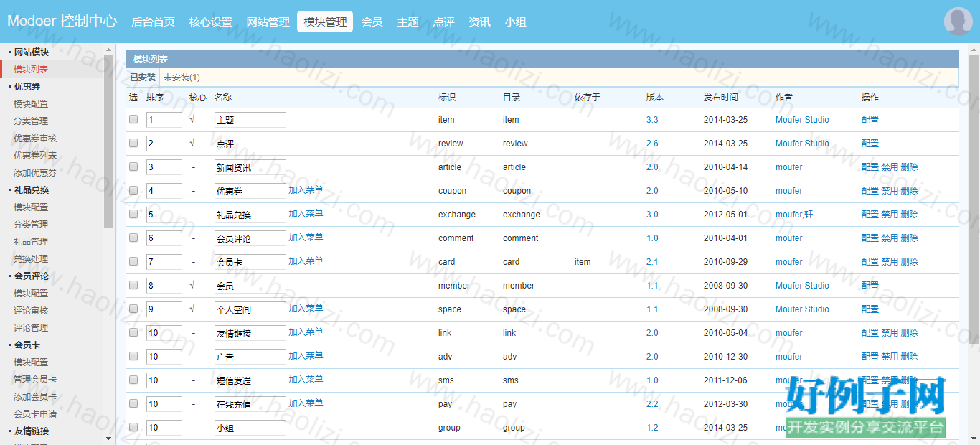Collapse 优惠券 sidebar section
The height and width of the screenshot is (445, 980).
27,87
